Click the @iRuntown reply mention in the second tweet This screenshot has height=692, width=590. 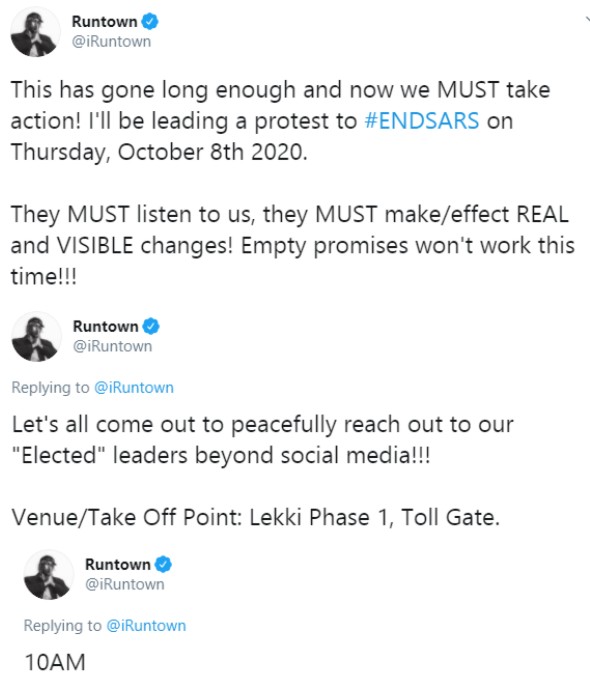click(x=134, y=387)
